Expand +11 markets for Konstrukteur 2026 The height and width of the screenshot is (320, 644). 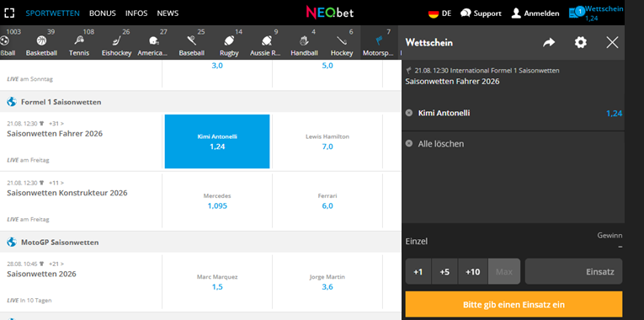pos(56,183)
